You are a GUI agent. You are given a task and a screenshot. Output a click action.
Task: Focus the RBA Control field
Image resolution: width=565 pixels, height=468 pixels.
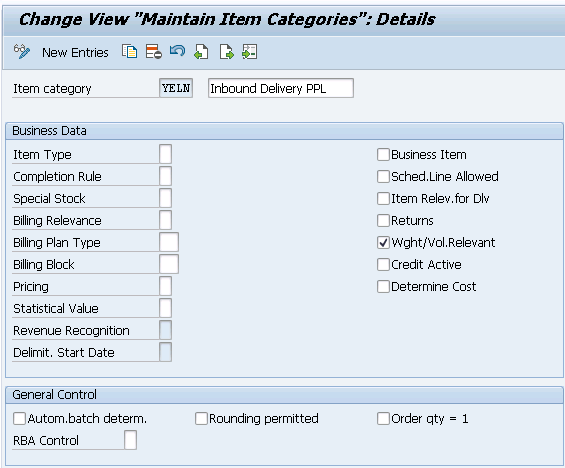(x=130, y=440)
